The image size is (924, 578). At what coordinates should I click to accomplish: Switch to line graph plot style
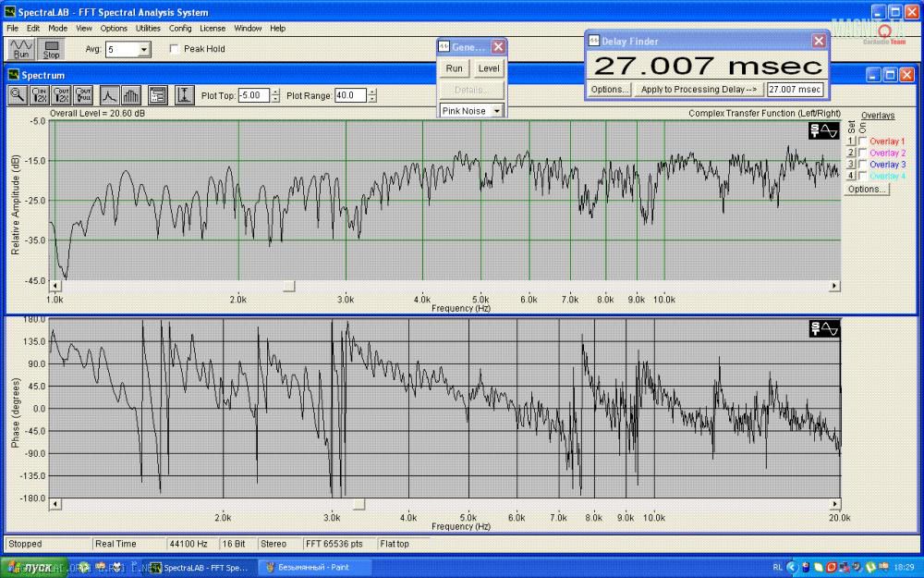(110, 94)
